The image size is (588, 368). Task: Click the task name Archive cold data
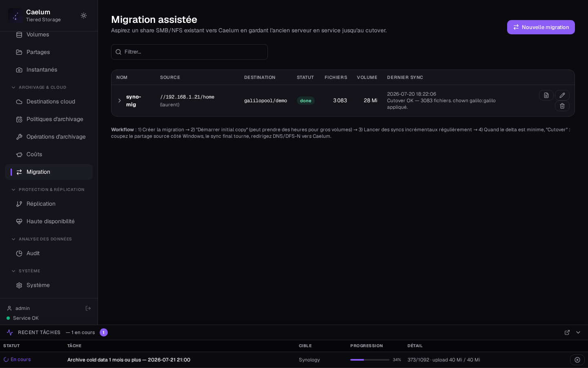[x=129, y=360]
